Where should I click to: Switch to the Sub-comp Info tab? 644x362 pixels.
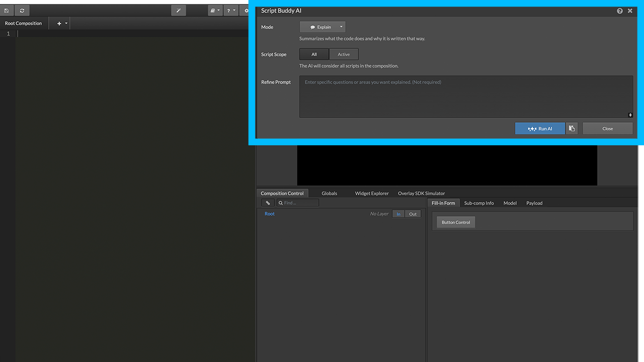pos(479,203)
